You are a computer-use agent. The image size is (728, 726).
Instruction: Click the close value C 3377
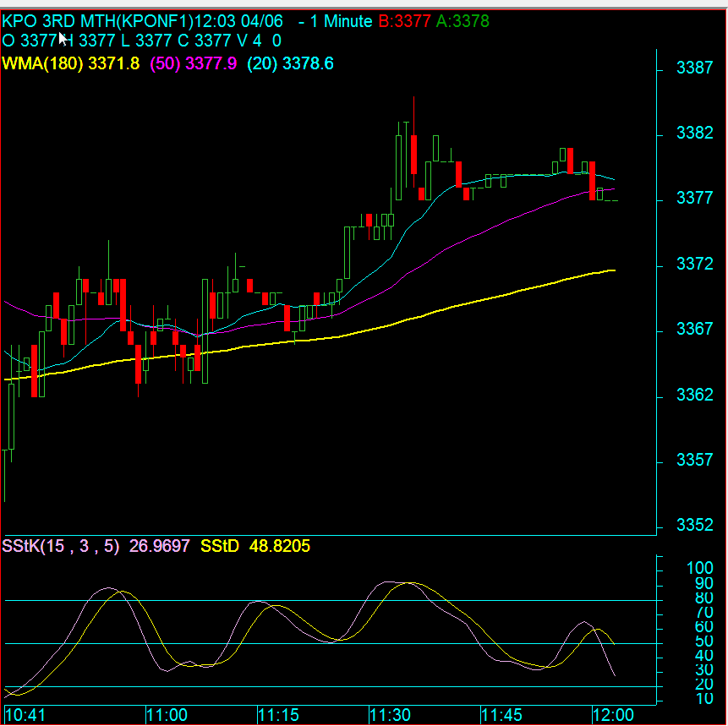tap(205, 41)
